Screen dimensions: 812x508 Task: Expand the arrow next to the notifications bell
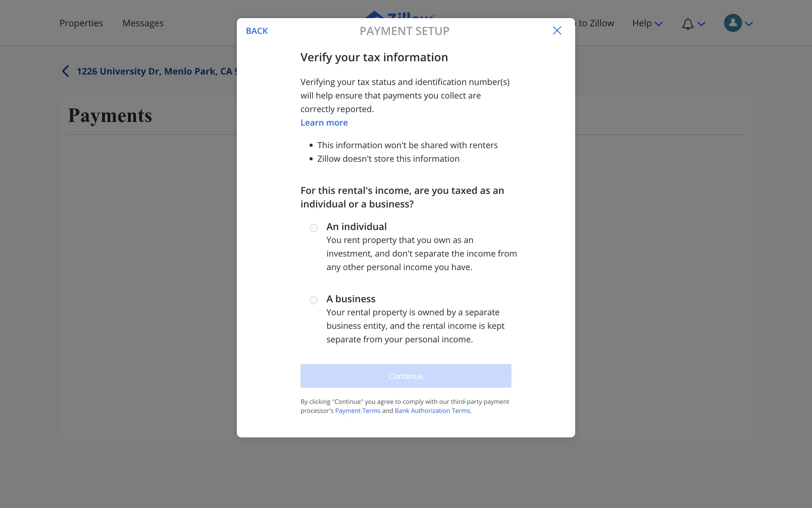point(702,24)
